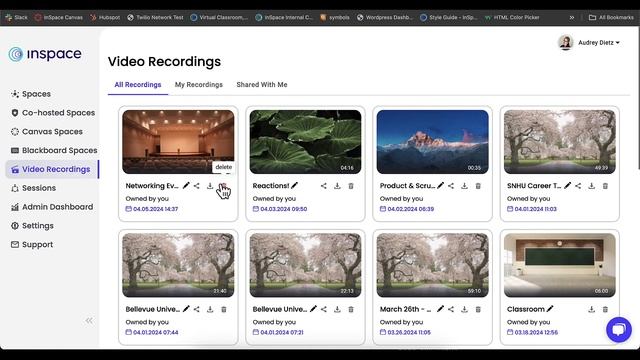Play the Networking Event auditorium thumbnail

pos(178,142)
